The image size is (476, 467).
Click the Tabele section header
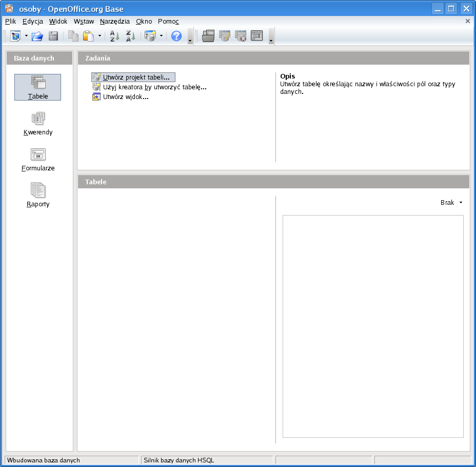point(273,182)
